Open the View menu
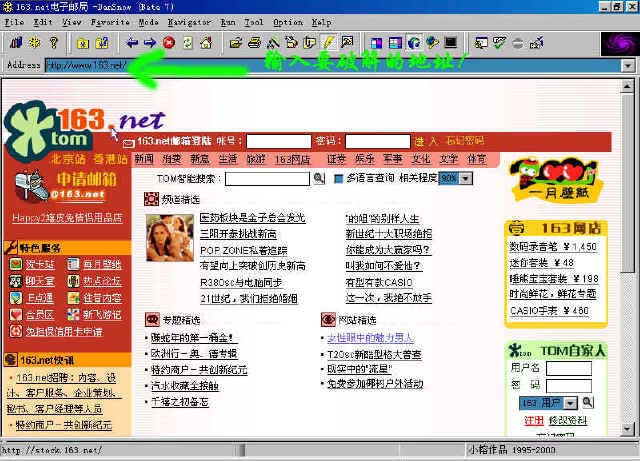This screenshot has width=640, height=461. click(72, 22)
